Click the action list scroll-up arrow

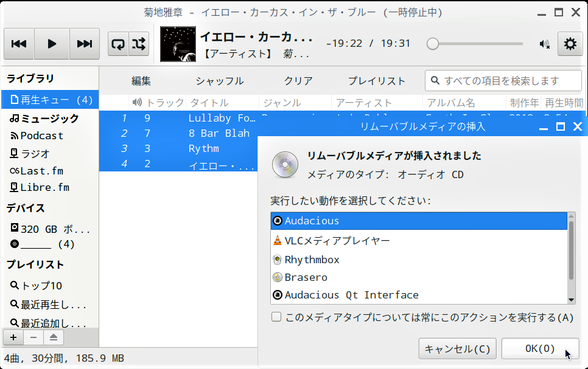[x=571, y=216]
